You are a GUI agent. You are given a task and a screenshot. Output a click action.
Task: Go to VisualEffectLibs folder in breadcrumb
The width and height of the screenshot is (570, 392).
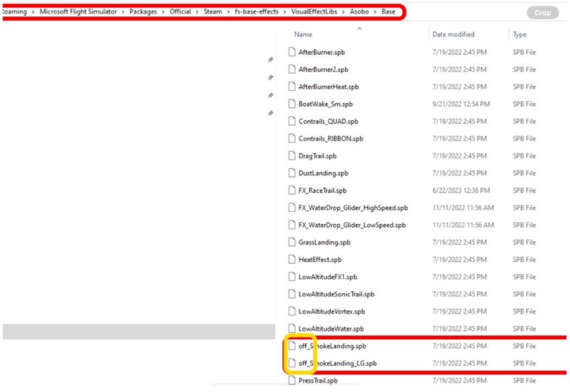click(x=314, y=12)
